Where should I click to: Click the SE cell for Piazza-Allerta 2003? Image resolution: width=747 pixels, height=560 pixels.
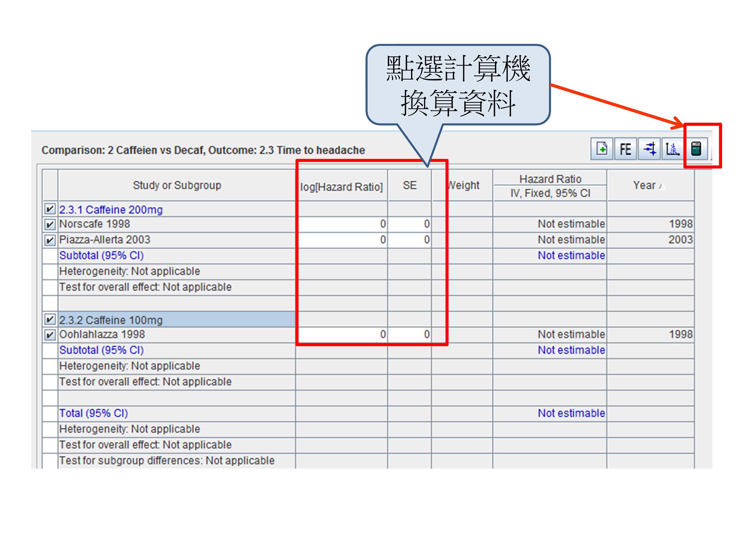point(409,240)
